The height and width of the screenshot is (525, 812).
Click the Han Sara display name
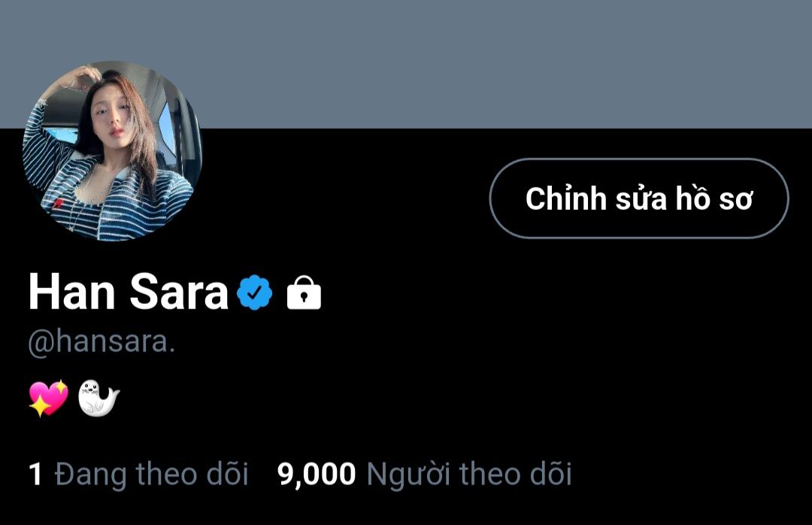point(129,293)
